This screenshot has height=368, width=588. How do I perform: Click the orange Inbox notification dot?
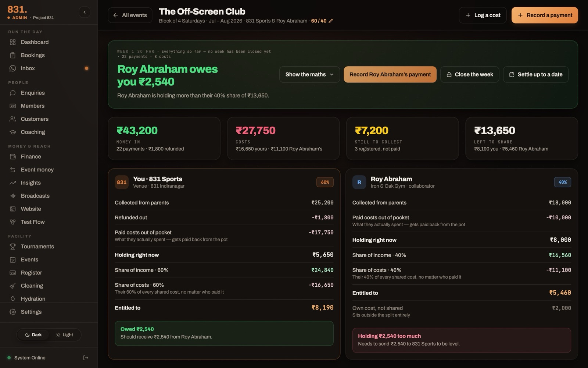click(x=87, y=68)
